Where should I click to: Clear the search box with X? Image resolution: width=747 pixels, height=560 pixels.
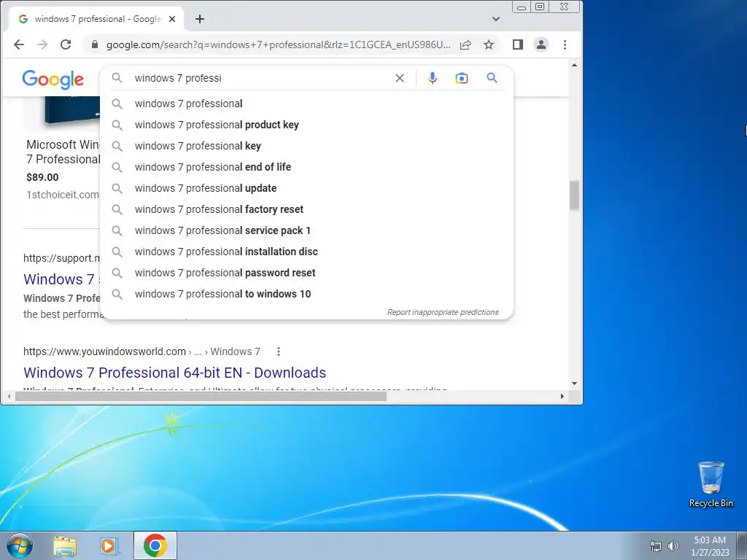[x=400, y=78]
